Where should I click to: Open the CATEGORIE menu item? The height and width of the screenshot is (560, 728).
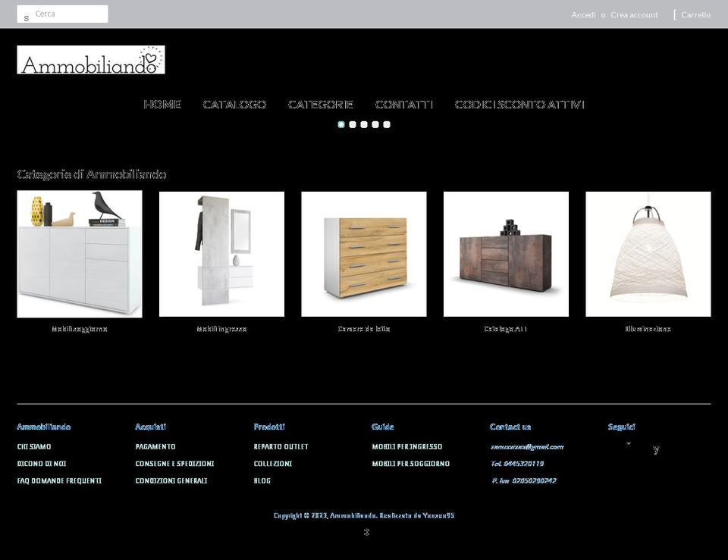[320, 105]
